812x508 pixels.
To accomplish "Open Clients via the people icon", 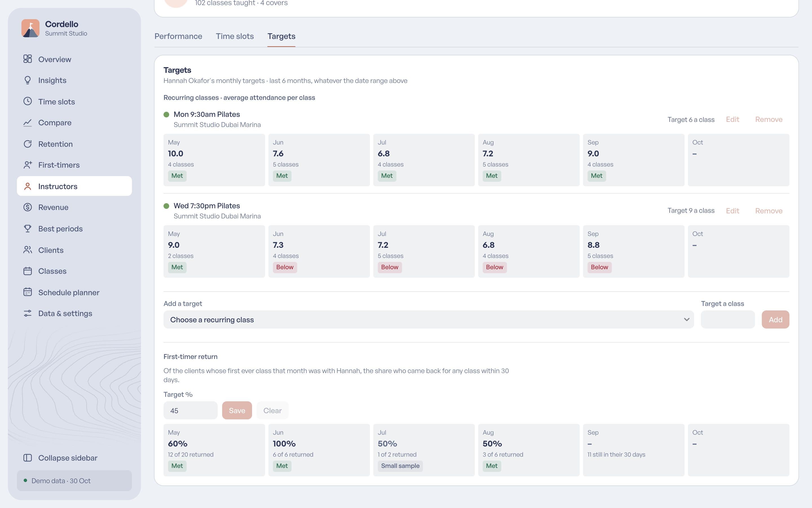I will point(28,250).
